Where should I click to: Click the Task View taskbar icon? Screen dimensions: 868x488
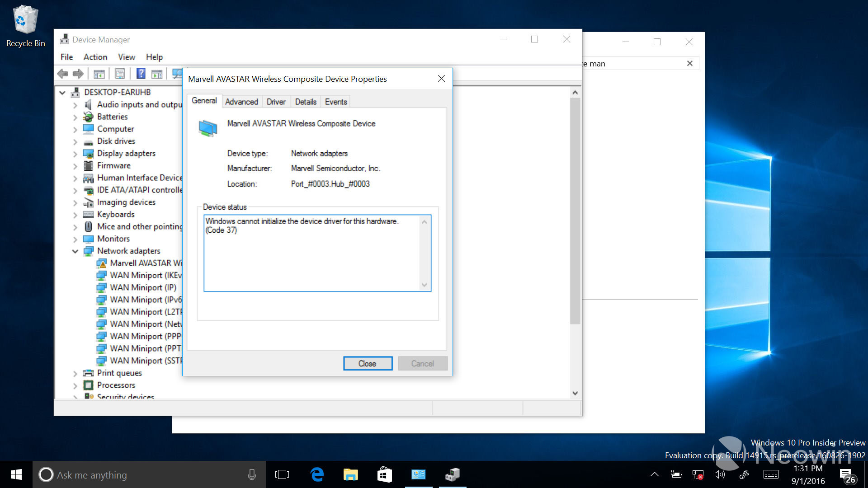(x=282, y=474)
